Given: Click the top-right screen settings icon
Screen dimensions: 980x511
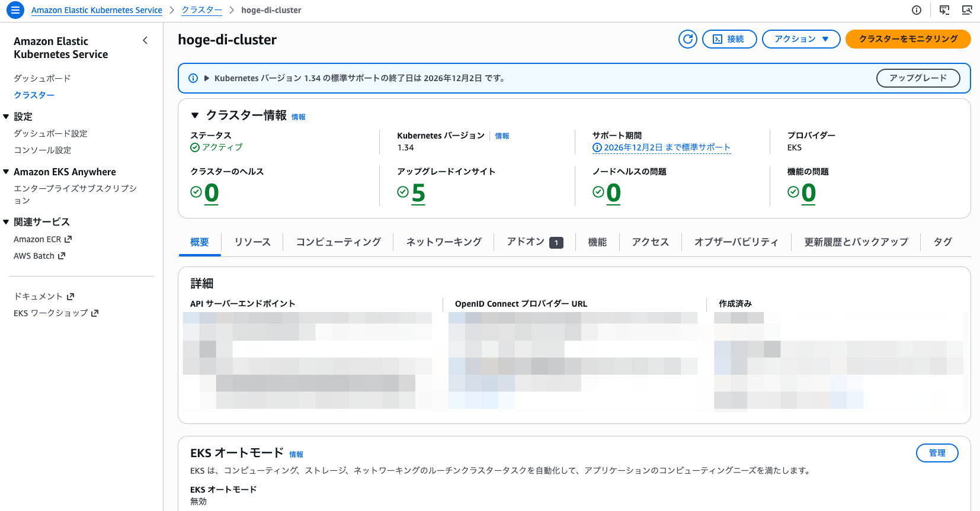Looking at the screenshot, I should coord(967,10).
